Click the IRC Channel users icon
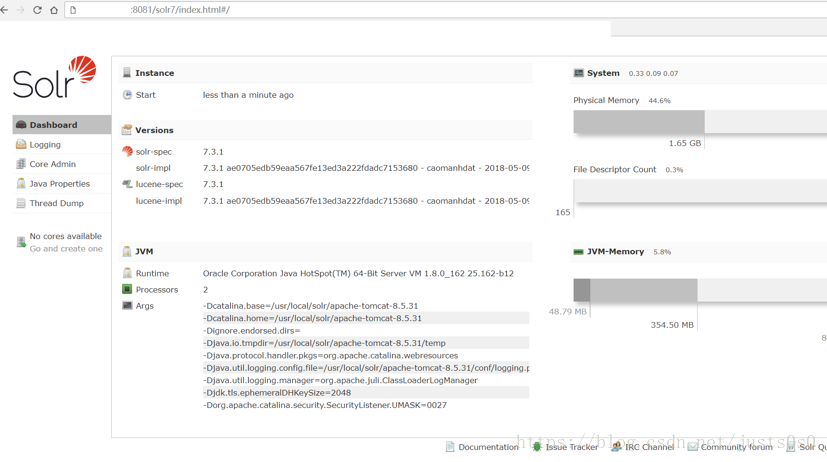Screen dimensions: 827x462 coord(616,447)
